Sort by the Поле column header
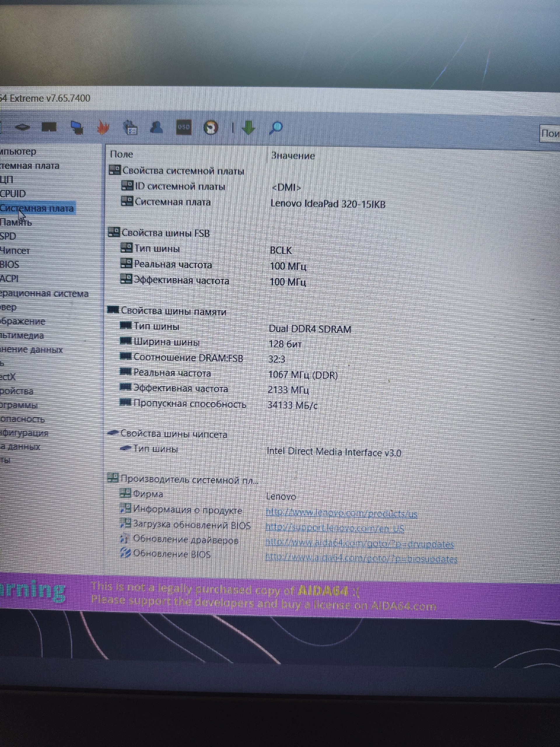The height and width of the screenshot is (747, 560). pyautogui.click(x=122, y=154)
